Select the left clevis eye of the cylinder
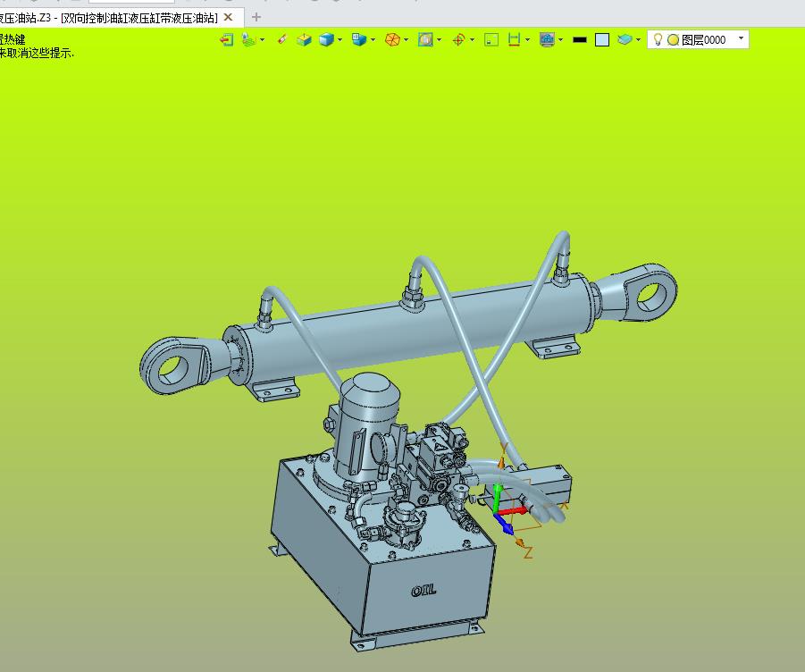The height and width of the screenshot is (672, 805). pyautogui.click(x=174, y=366)
